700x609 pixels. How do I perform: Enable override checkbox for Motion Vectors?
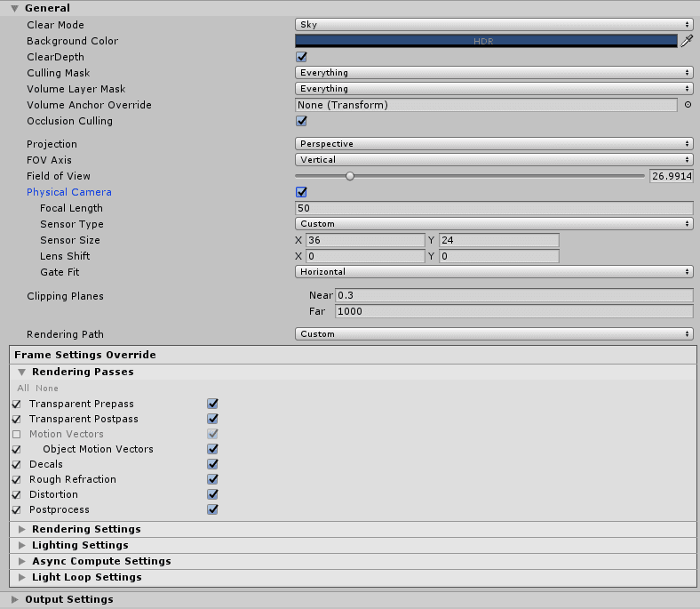click(17, 434)
